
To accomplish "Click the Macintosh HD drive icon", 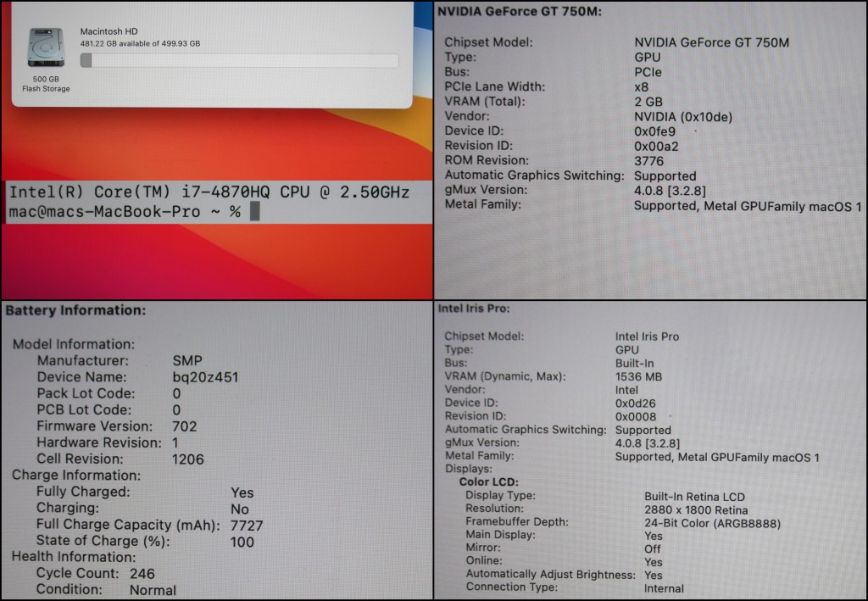I will pos(46,47).
